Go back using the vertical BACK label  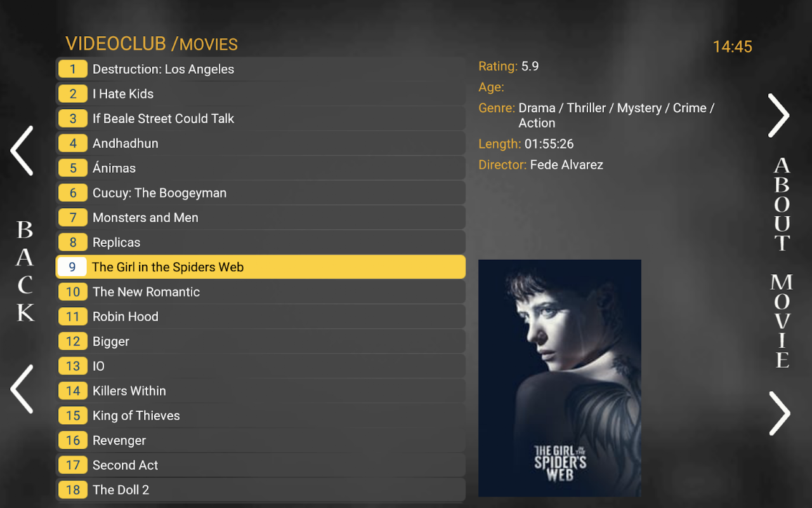[x=25, y=271]
